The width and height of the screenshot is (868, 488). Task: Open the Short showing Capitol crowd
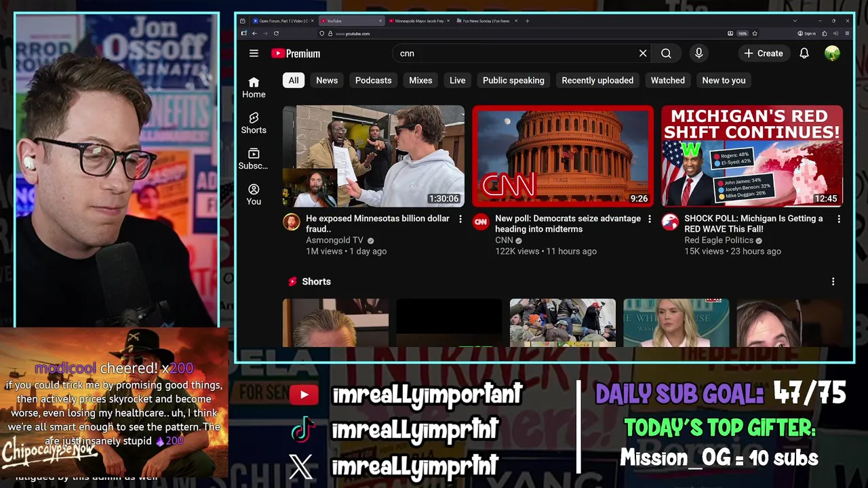click(563, 323)
